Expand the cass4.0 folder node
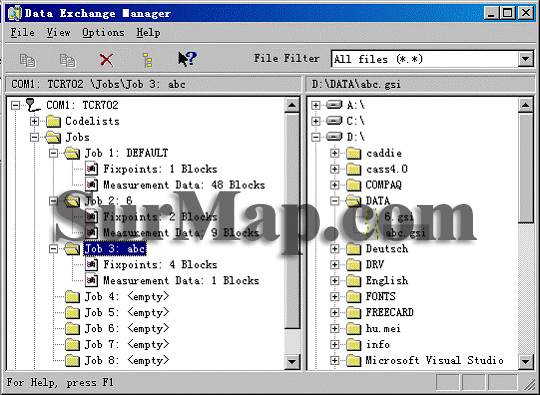This screenshot has width=540, height=395. (x=334, y=169)
